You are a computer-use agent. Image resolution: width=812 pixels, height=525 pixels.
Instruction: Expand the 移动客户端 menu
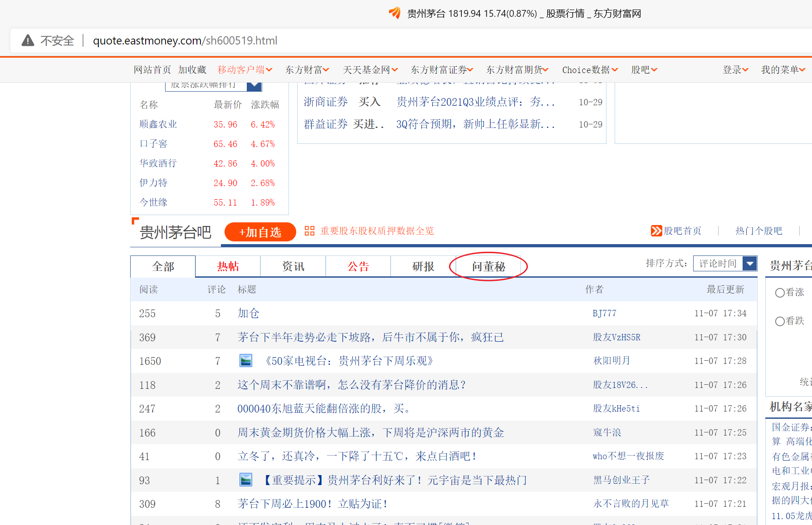(245, 70)
